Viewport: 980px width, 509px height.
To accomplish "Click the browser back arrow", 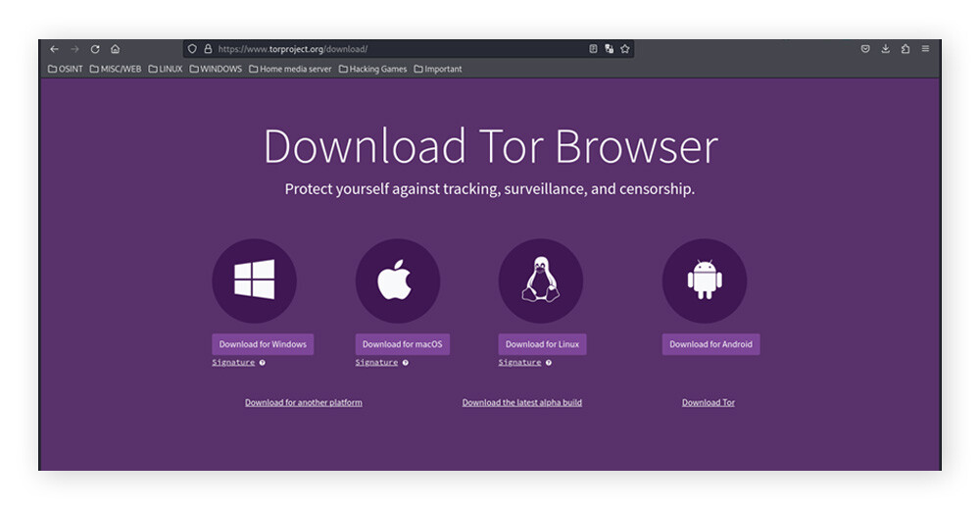I will [55, 49].
